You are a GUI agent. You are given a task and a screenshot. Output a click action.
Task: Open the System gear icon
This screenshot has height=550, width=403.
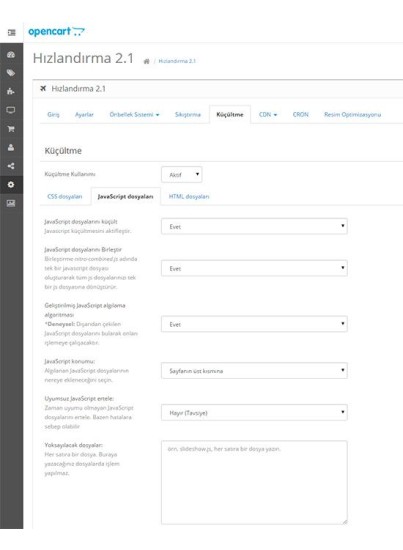coord(11,185)
